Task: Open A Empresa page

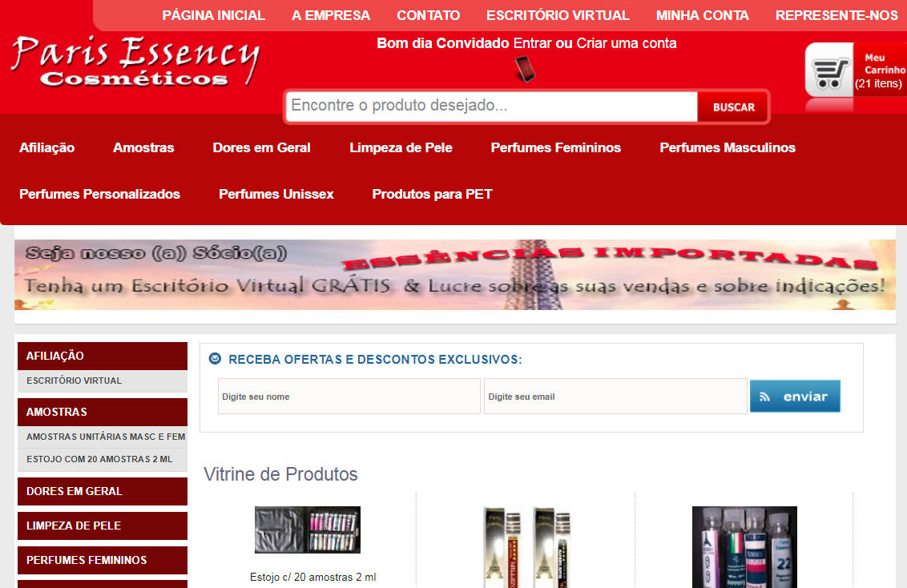Action: [331, 15]
